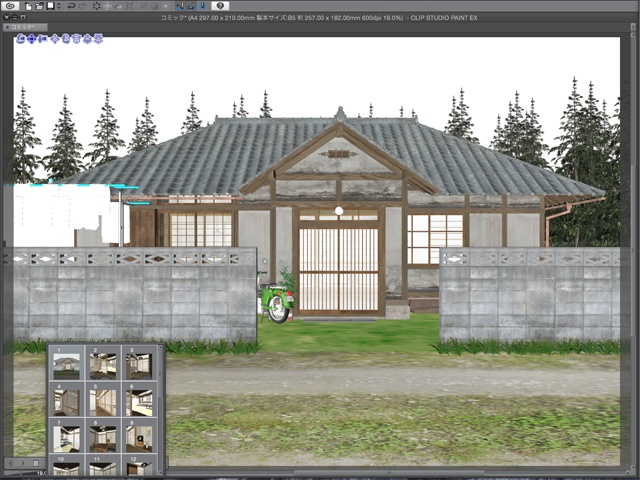640x480 pixels.
Task: Choose camera preset thumbnail 8
Action: coord(103,436)
